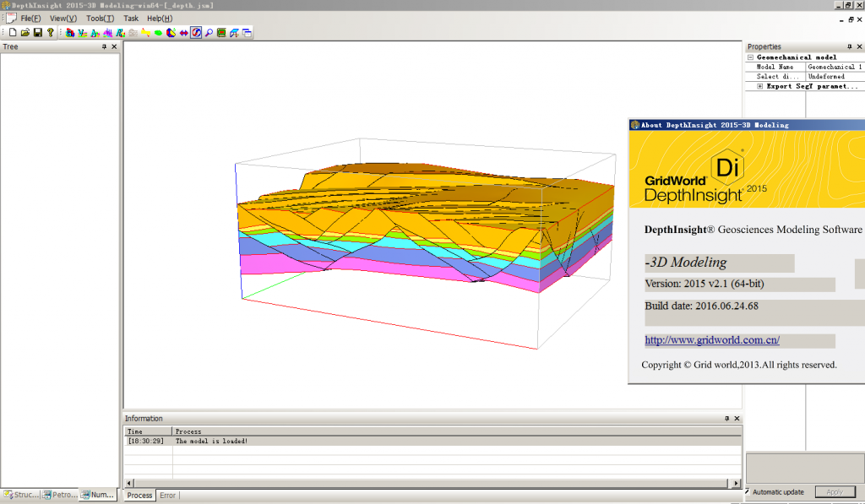Pin the Properties panel
The image size is (865, 504).
[850, 47]
